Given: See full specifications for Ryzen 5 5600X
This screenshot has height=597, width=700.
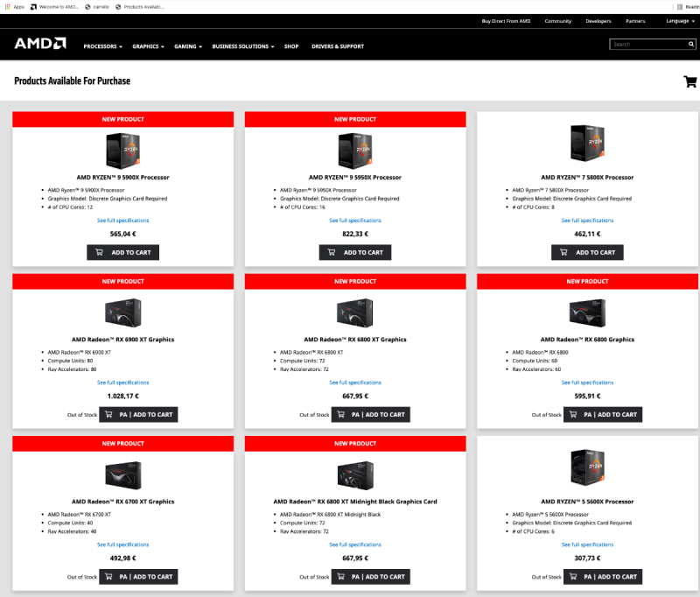Looking at the screenshot, I should click(587, 544).
